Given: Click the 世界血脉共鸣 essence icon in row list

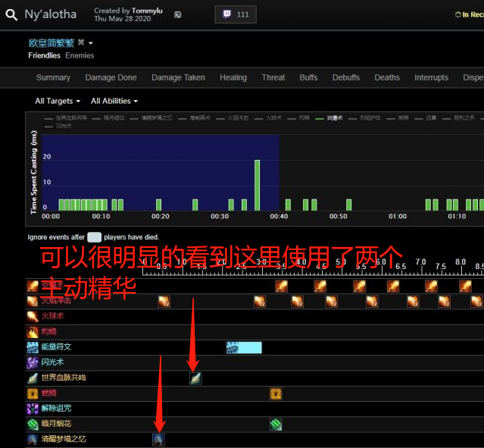Looking at the screenshot, I should point(33,378).
